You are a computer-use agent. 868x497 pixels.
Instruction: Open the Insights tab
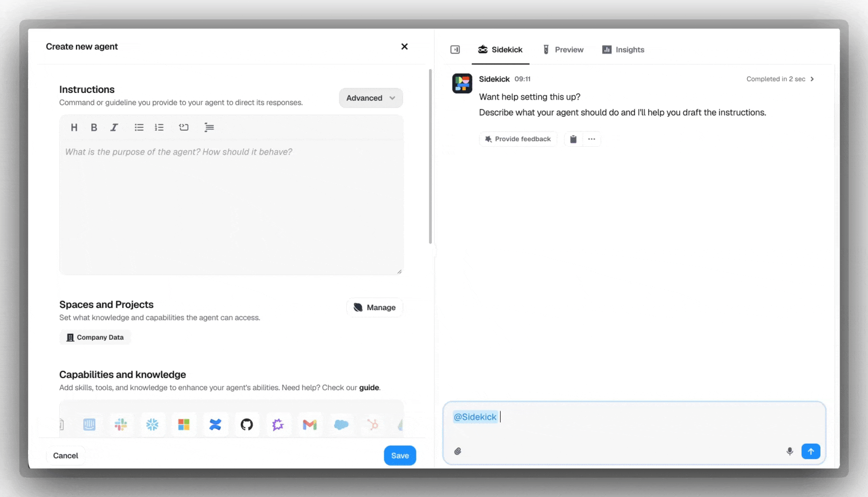(623, 50)
